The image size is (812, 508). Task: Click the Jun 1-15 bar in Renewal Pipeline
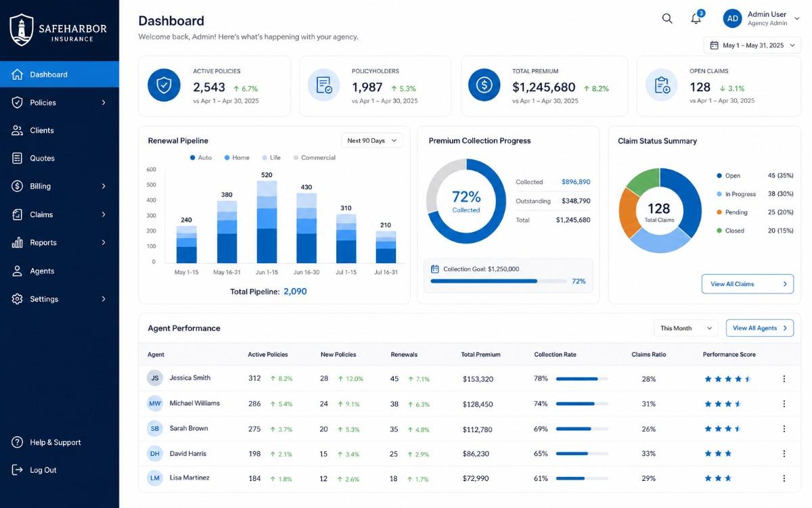coord(267,222)
